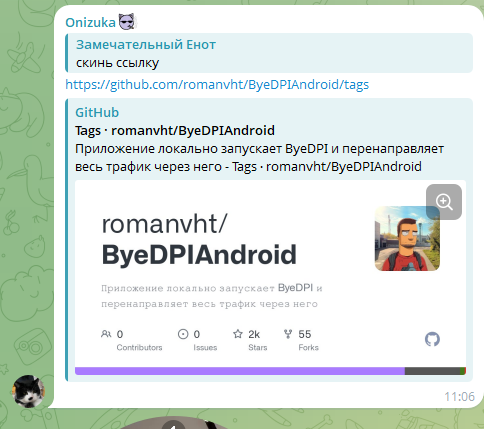The height and width of the screenshot is (429, 484).
Task: Open Onizuka sender name profile
Action: 90,23
